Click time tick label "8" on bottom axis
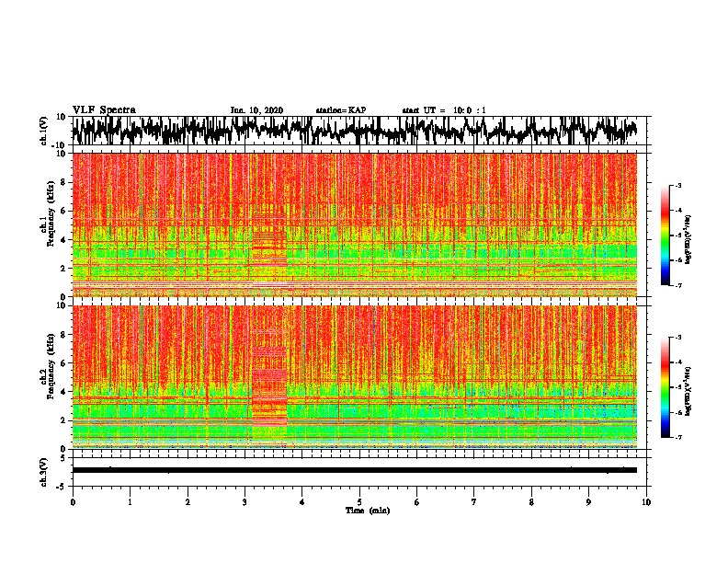This screenshot has height=563, width=728. [x=531, y=502]
